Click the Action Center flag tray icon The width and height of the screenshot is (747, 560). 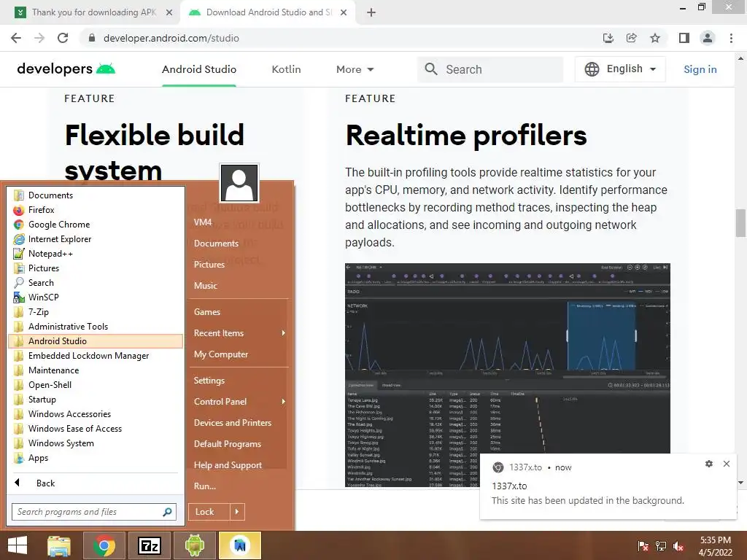click(x=643, y=546)
